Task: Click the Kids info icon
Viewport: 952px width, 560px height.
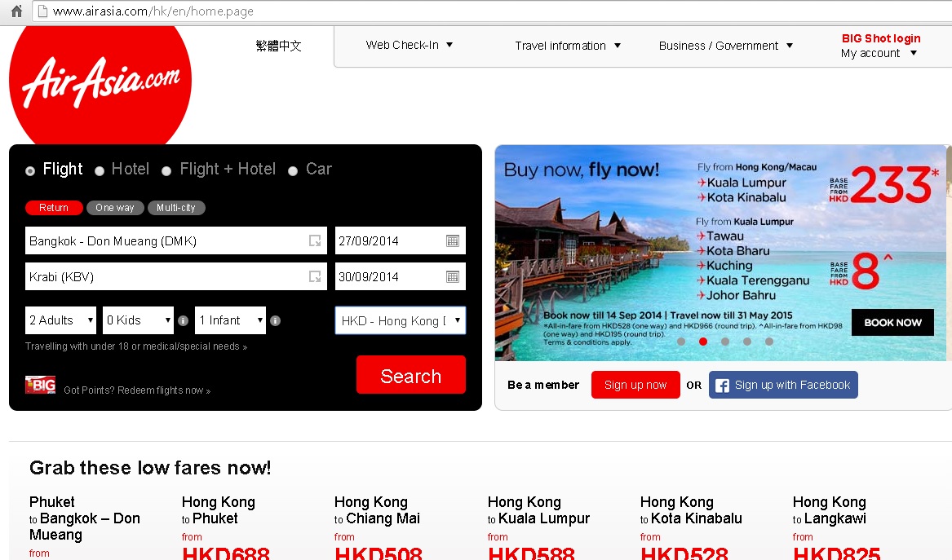Action: [183, 320]
